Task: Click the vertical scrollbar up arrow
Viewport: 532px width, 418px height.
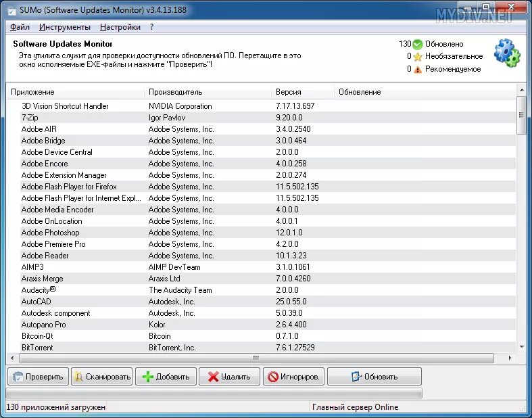Action: point(521,90)
